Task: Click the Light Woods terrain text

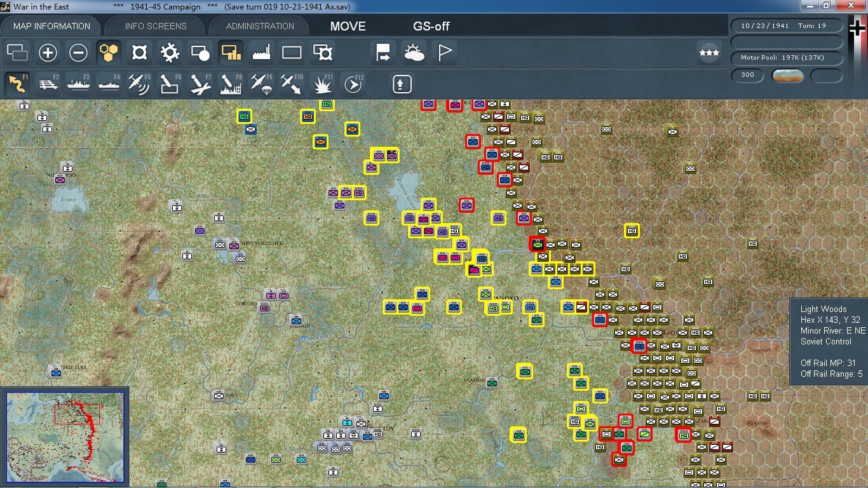Action: pos(824,309)
